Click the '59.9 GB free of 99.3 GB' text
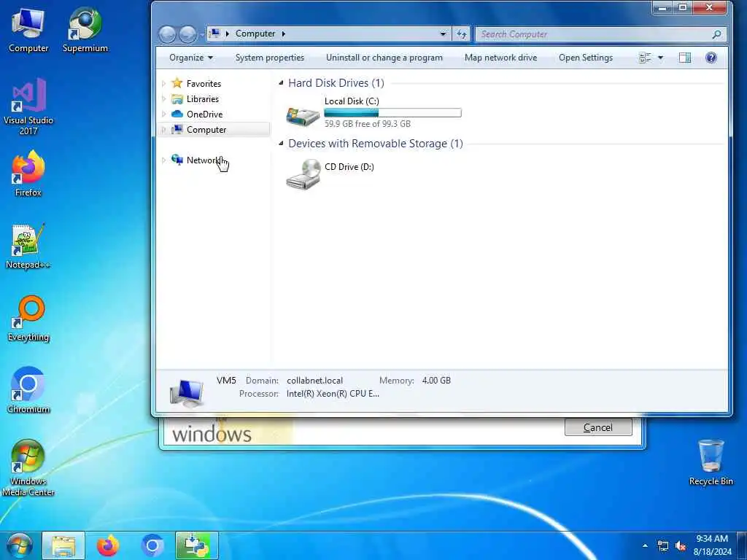The image size is (747, 560). (x=368, y=124)
